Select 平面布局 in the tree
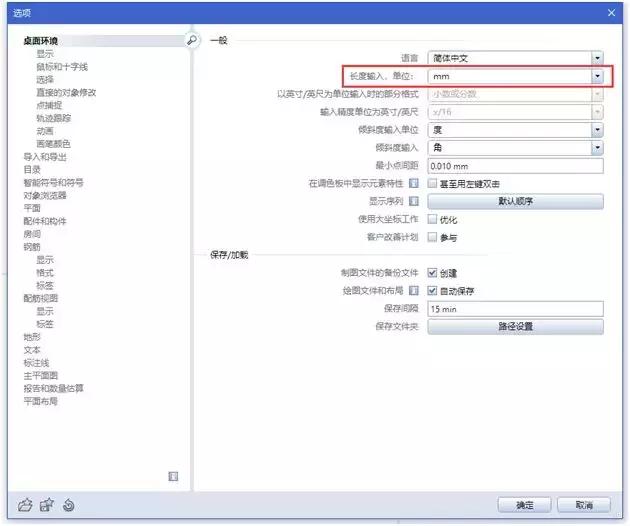 click(41, 401)
